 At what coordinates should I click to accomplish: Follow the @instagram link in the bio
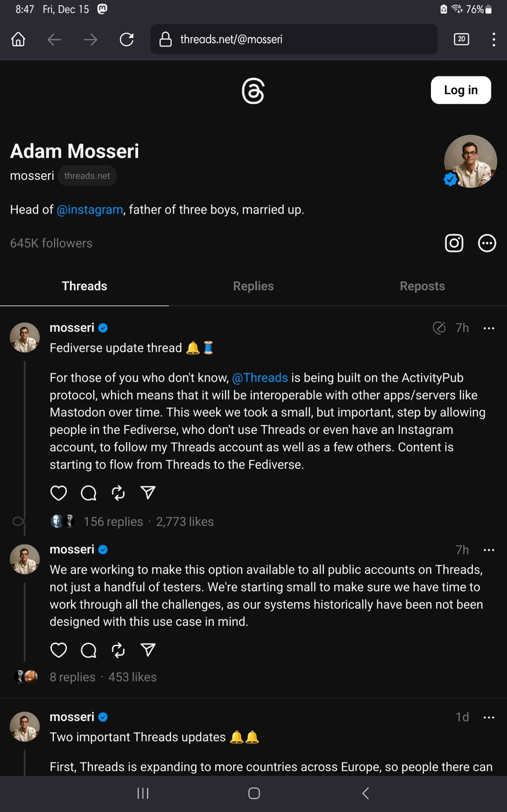click(90, 210)
